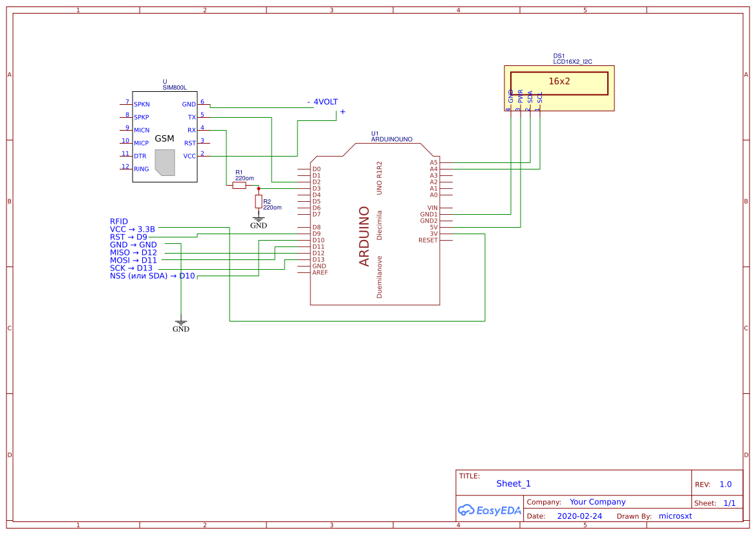Click the 'Your Company' company field
The width and height of the screenshot is (756, 535).
coord(597,501)
